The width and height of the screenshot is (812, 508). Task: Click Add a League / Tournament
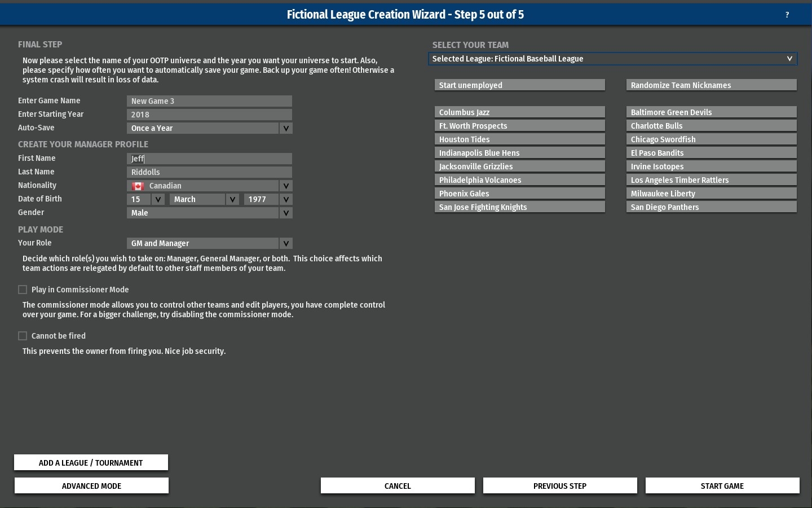point(91,462)
